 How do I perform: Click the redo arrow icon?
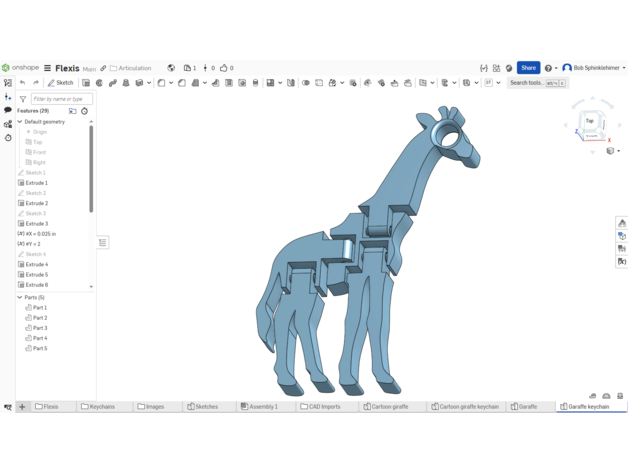[36, 83]
